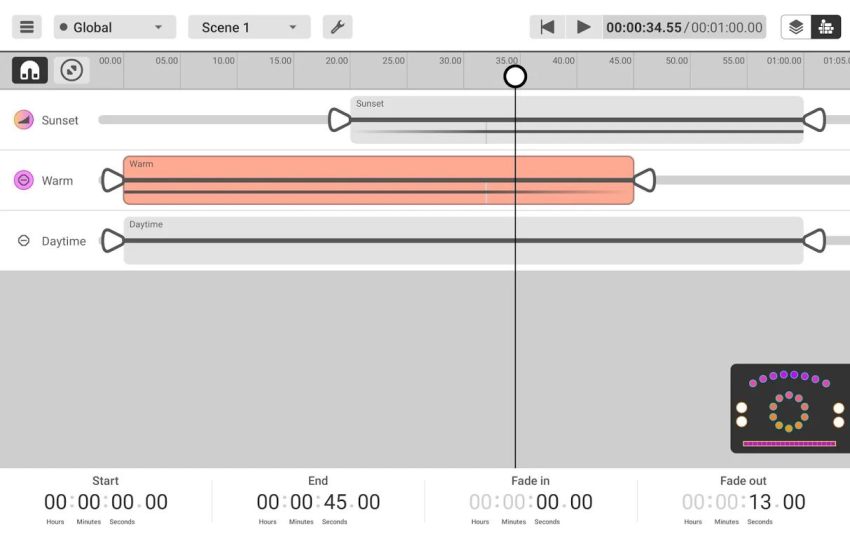Image resolution: width=850 pixels, height=536 pixels.
Task: Click the 20.00 ruler mark
Action: (x=337, y=61)
